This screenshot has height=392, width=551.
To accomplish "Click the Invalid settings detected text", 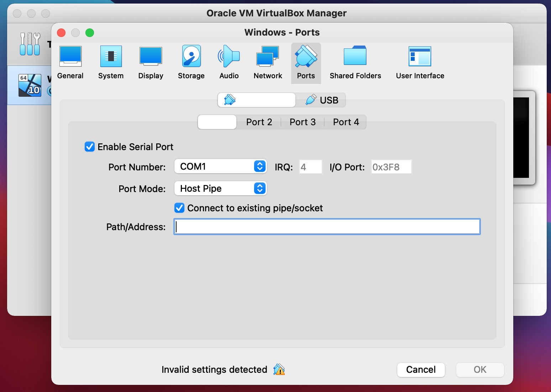I will [x=214, y=370].
